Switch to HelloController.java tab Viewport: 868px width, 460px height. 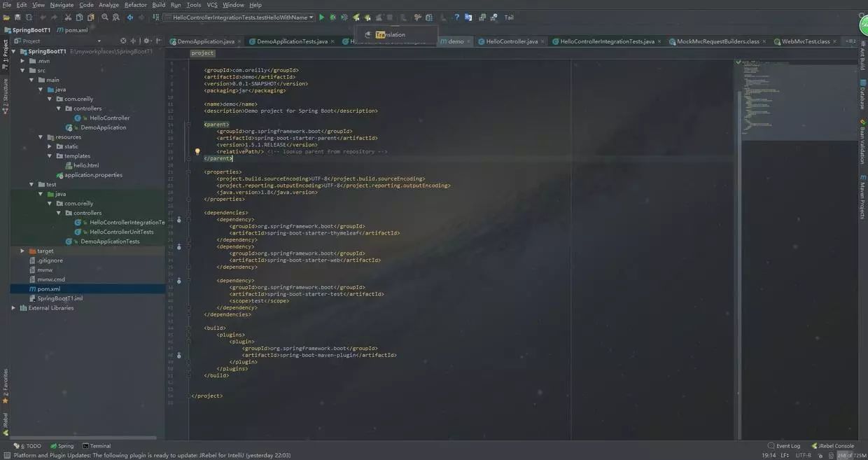(x=512, y=41)
